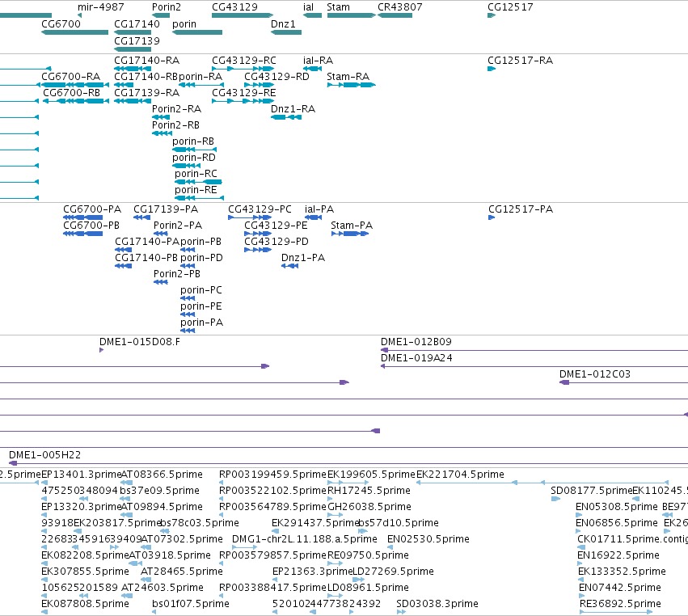This screenshot has height=616, width=688.
Task: Click transcript CG43129-RC
Action: tap(243, 69)
